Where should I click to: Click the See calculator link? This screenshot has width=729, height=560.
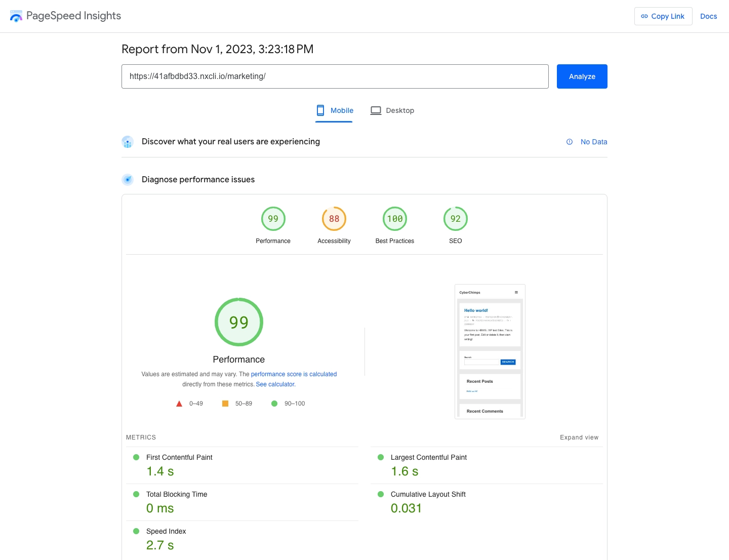coord(275,384)
